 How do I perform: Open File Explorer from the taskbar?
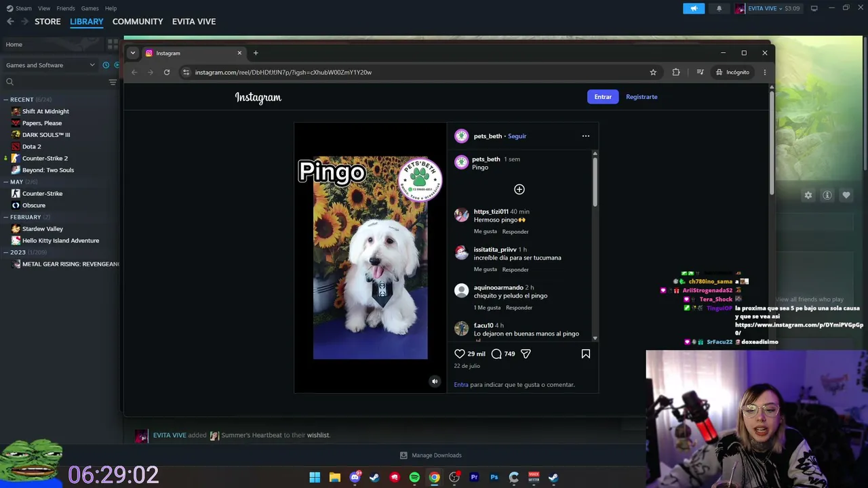click(334, 477)
